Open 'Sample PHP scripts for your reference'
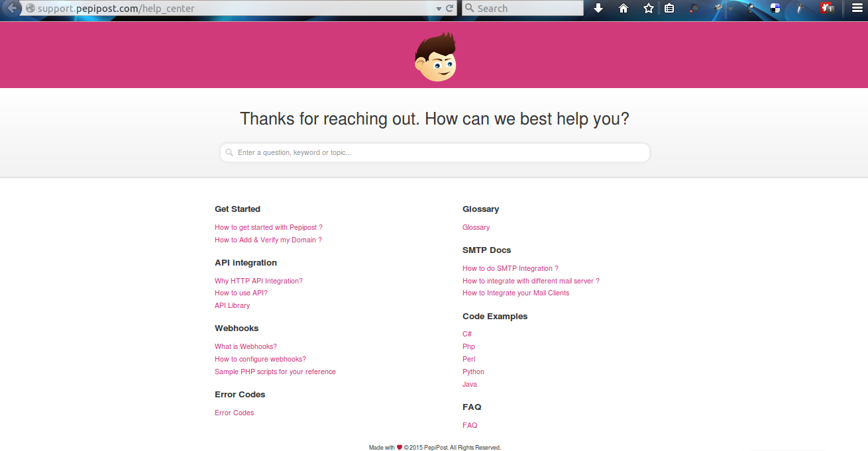Viewport: 868px width, 451px height. (275, 372)
